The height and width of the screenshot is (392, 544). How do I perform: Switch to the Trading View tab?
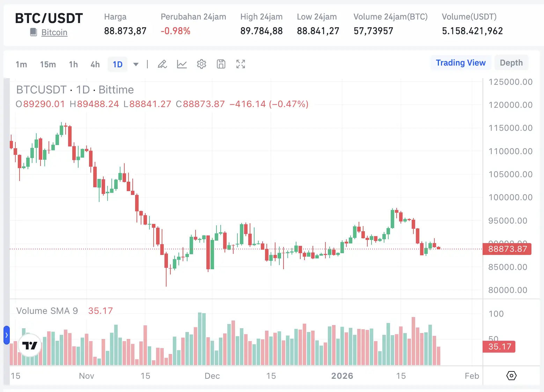(461, 63)
